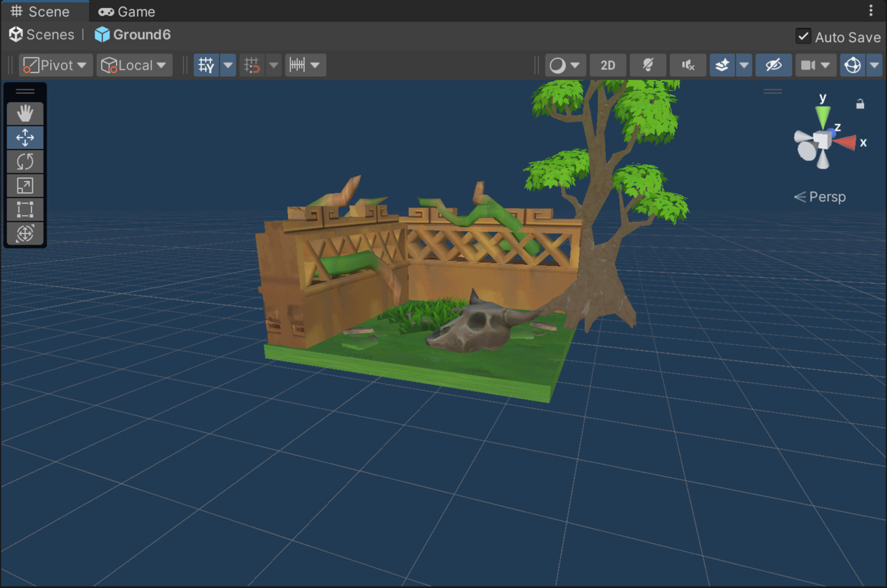Toggle scene lighting button
887x588 pixels.
(x=648, y=65)
